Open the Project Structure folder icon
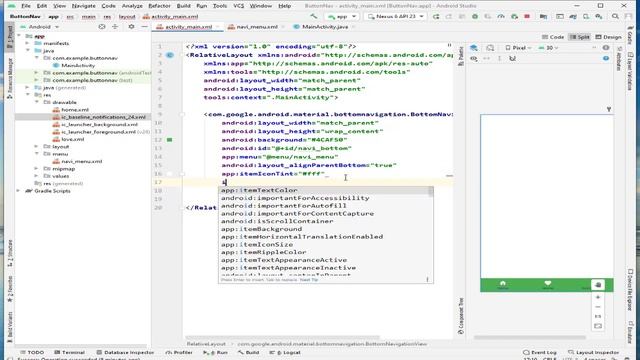 click(543, 16)
